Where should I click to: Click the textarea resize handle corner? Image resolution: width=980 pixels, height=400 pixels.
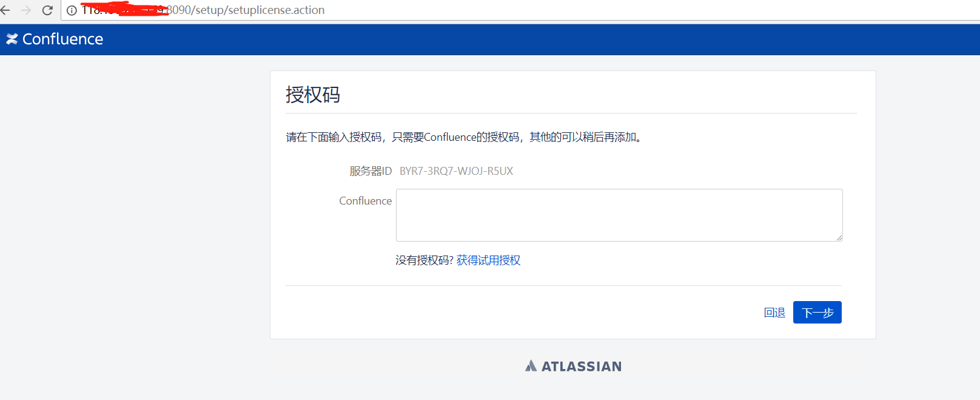[839, 238]
